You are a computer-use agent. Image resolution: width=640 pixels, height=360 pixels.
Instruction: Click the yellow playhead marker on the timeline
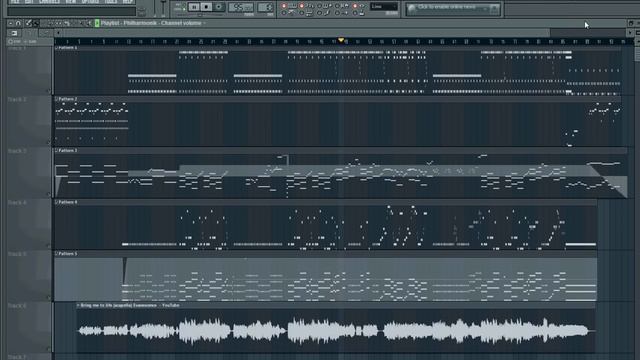pos(341,40)
